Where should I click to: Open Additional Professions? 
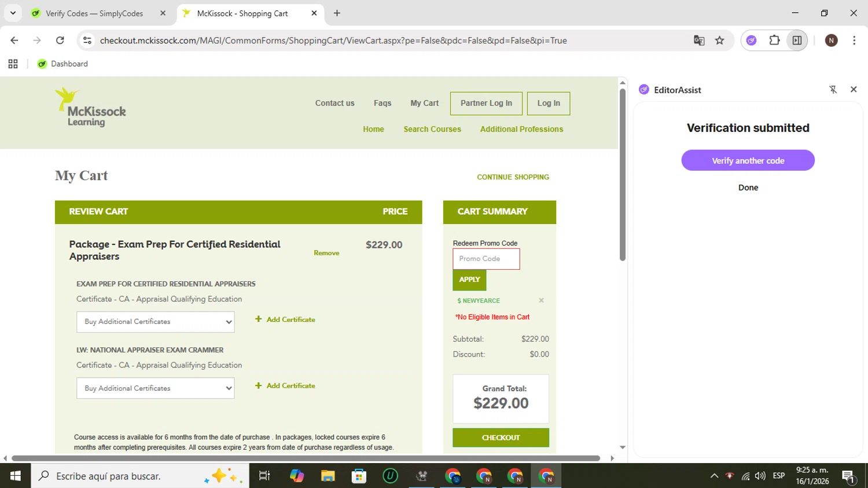click(521, 129)
